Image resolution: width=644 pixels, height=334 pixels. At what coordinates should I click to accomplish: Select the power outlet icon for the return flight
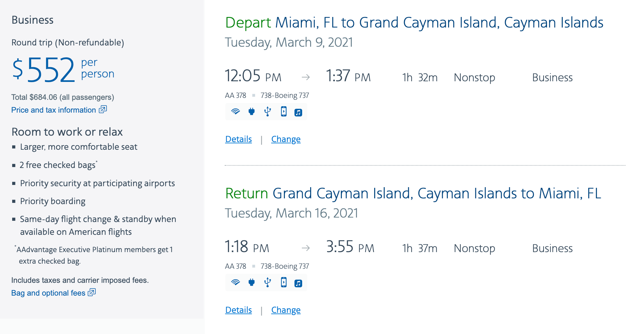[252, 282]
